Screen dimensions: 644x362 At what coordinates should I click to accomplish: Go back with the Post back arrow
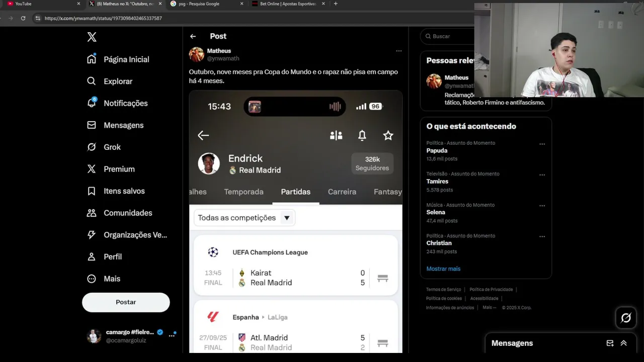[x=193, y=36]
